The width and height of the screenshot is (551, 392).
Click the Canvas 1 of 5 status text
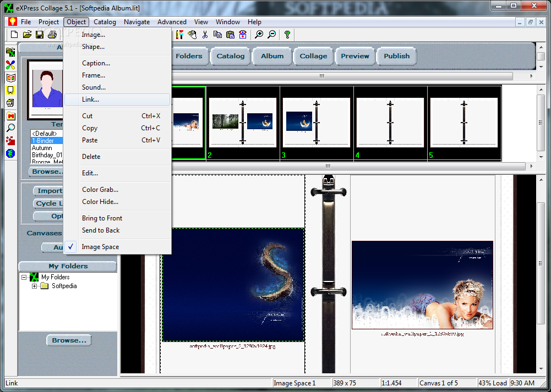click(x=439, y=383)
